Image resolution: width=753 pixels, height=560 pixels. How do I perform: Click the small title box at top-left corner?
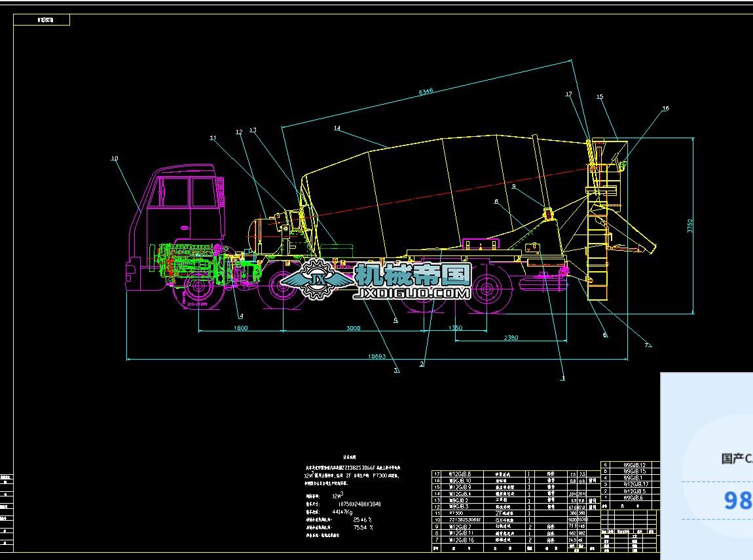42,20
